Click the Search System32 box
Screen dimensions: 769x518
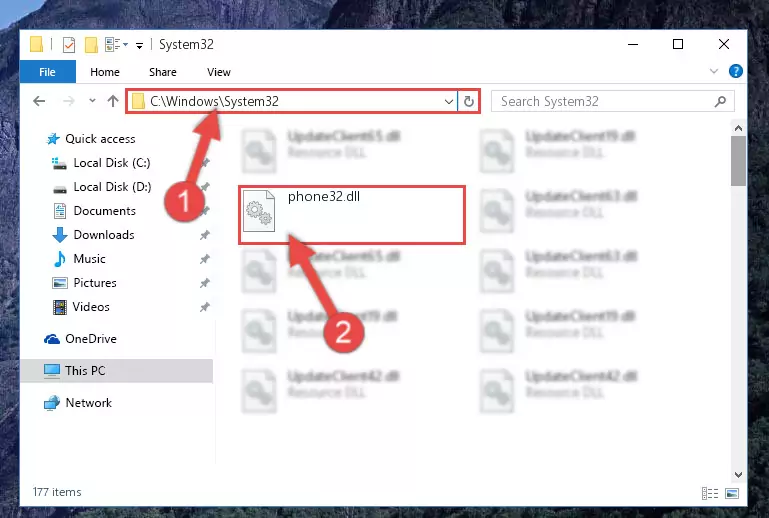coord(613,102)
